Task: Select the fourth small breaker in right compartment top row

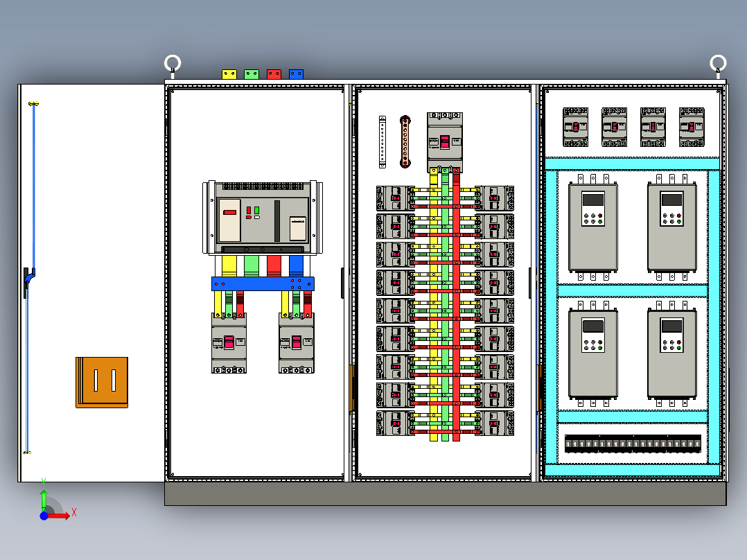Action: [x=692, y=127]
